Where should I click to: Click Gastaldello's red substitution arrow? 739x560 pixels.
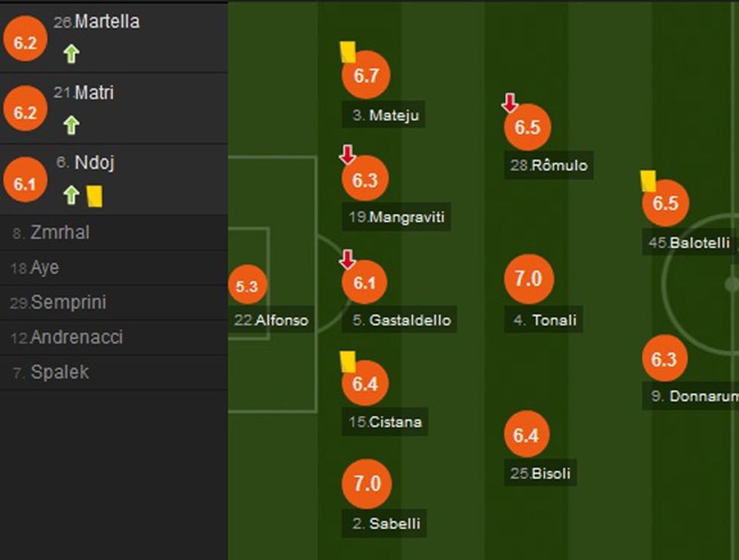point(346,261)
